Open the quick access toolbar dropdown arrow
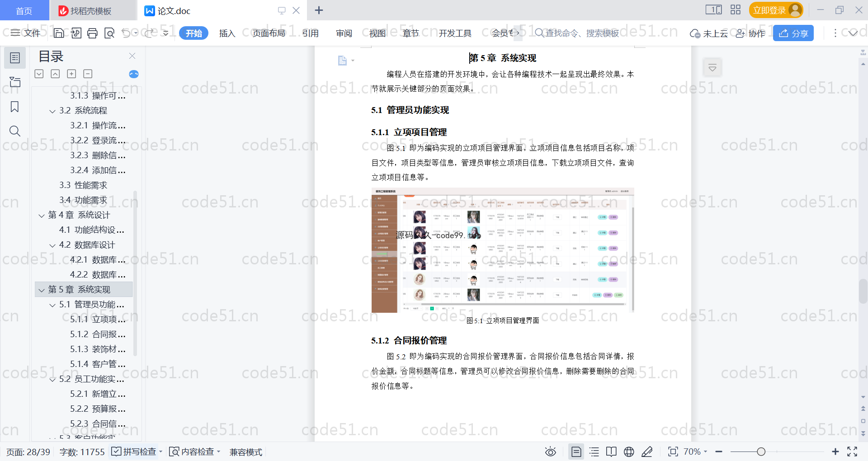Screen dimensions: 868x461 tap(166, 33)
